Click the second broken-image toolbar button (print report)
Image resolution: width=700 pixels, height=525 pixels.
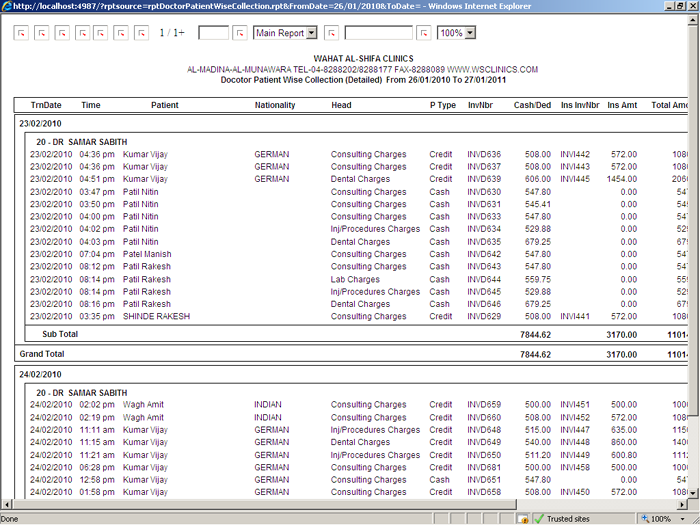[42, 33]
